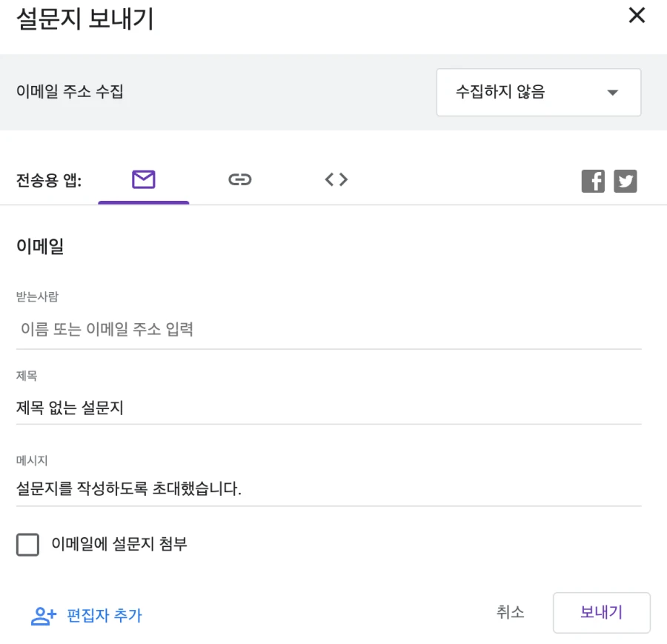667x644 pixels.
Task: Click the dropdown arrow beside 수집하지 않음
Action: 613,92
